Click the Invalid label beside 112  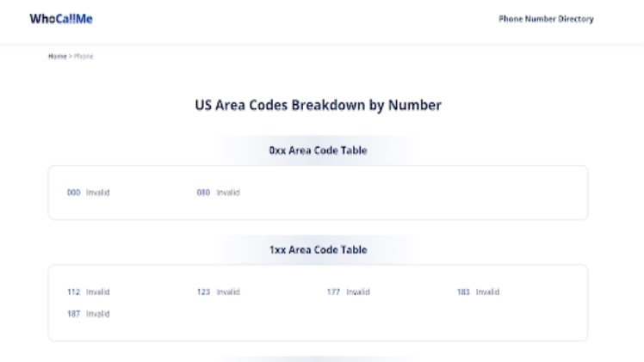[98, 292]
